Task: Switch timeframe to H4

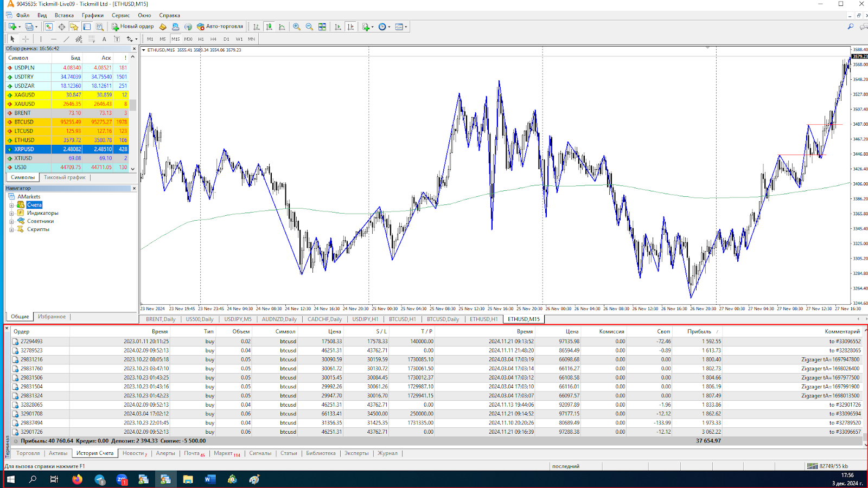Action: coord(213,39)
